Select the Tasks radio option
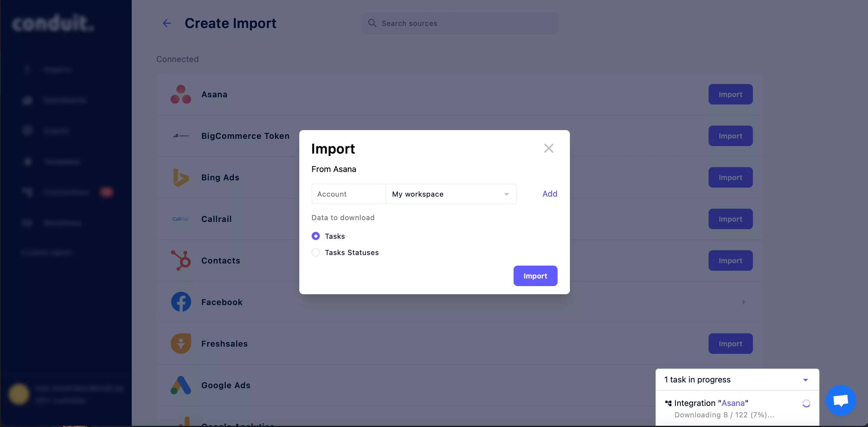 [x=316, y=236]
